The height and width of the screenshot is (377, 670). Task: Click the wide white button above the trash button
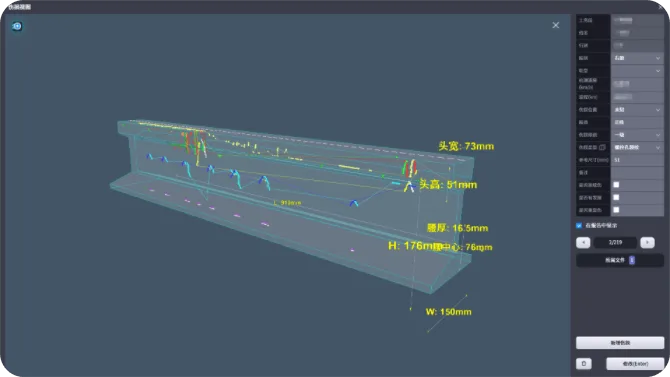[620, 343]
